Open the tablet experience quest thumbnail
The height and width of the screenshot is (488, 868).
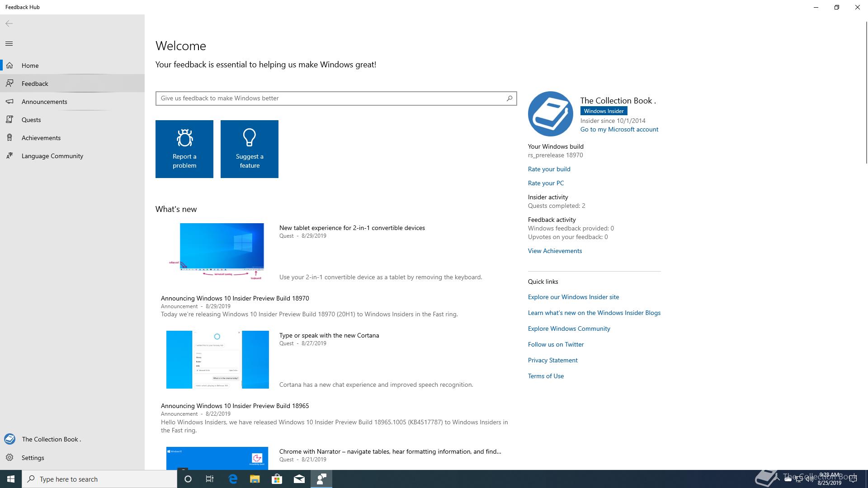(x=217, y=252)
